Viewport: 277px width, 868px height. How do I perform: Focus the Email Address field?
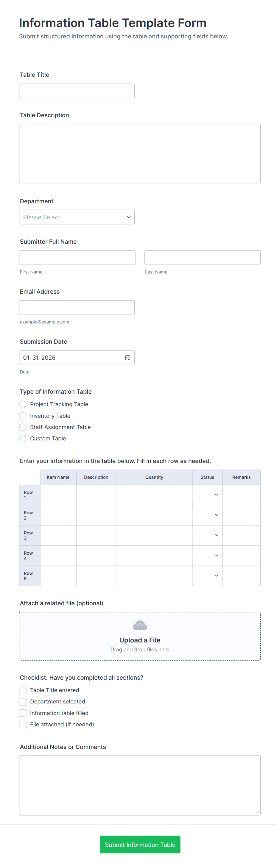[77, 308]
